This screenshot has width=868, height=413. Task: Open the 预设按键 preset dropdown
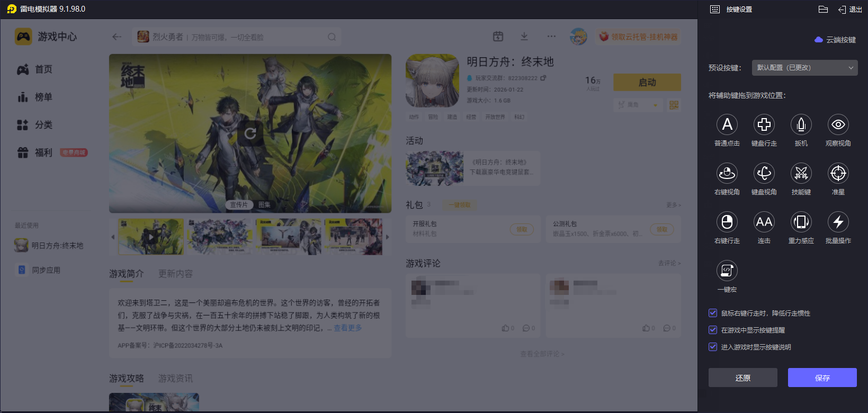click(x=804, y=68)
